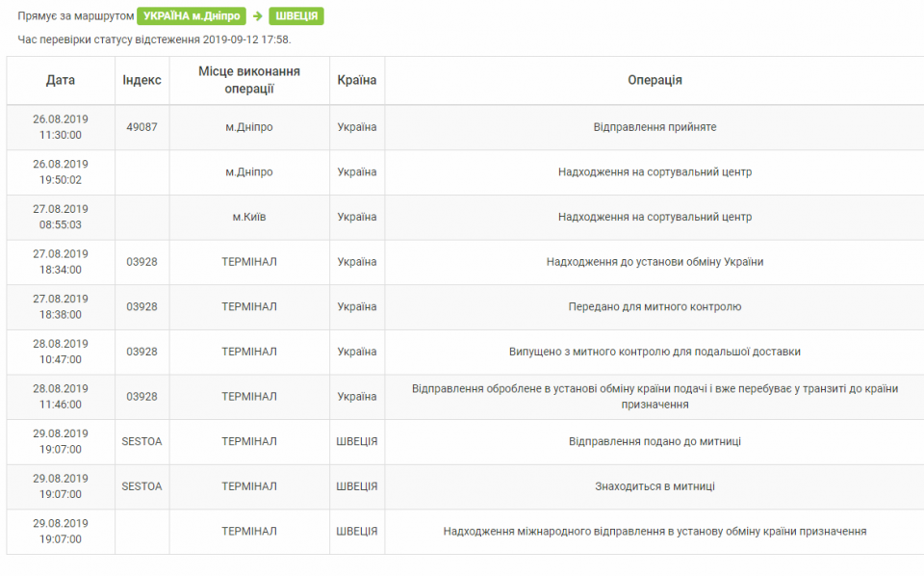924x576 pixels.
Task: Click the date 26.08.2019 19:50:02 cell
Action: (x=61, y=172)
